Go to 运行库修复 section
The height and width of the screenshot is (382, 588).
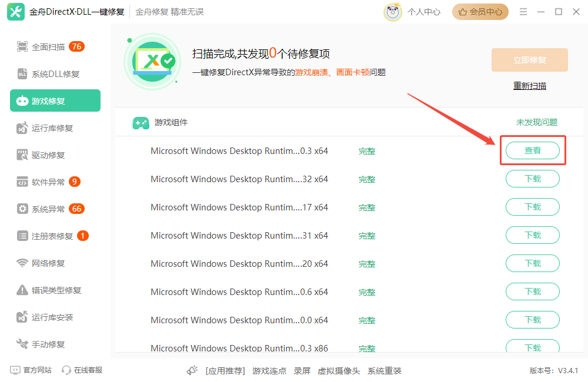tap(55, 128)
